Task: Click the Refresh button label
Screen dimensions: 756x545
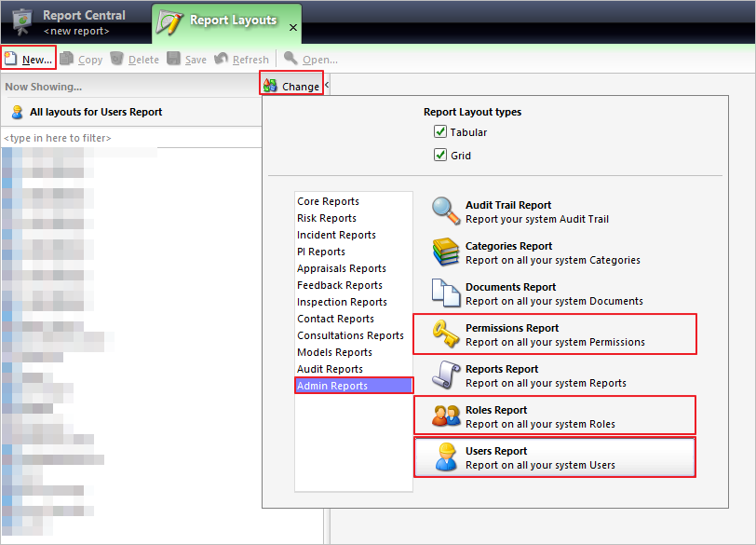Action: point(250,60)
